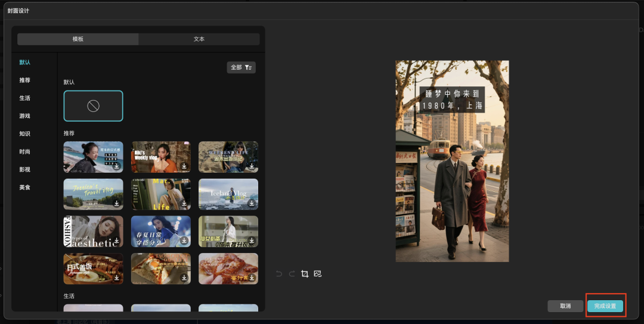Select the cover title text on preview
The height and width of the screenshot is (324, 644).
[452, 100]
